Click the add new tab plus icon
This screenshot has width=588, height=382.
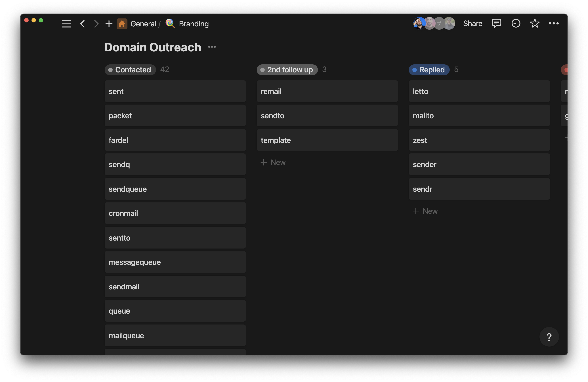pyautogui.click(x=108, y=24)
